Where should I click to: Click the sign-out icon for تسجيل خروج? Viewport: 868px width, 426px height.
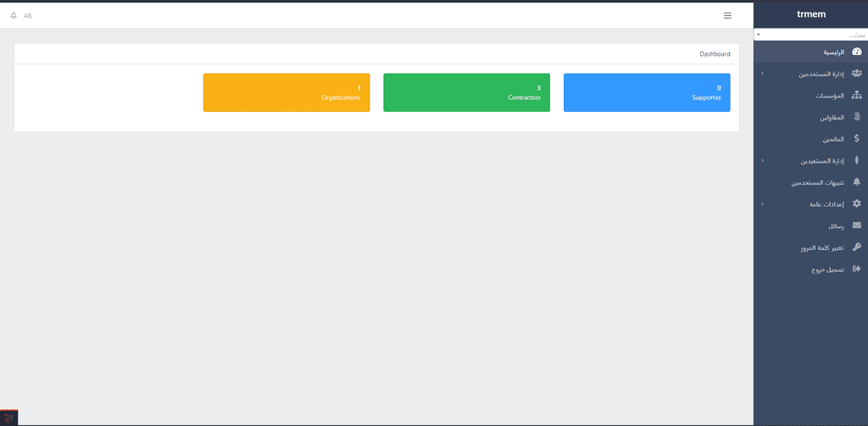(856, 268)
